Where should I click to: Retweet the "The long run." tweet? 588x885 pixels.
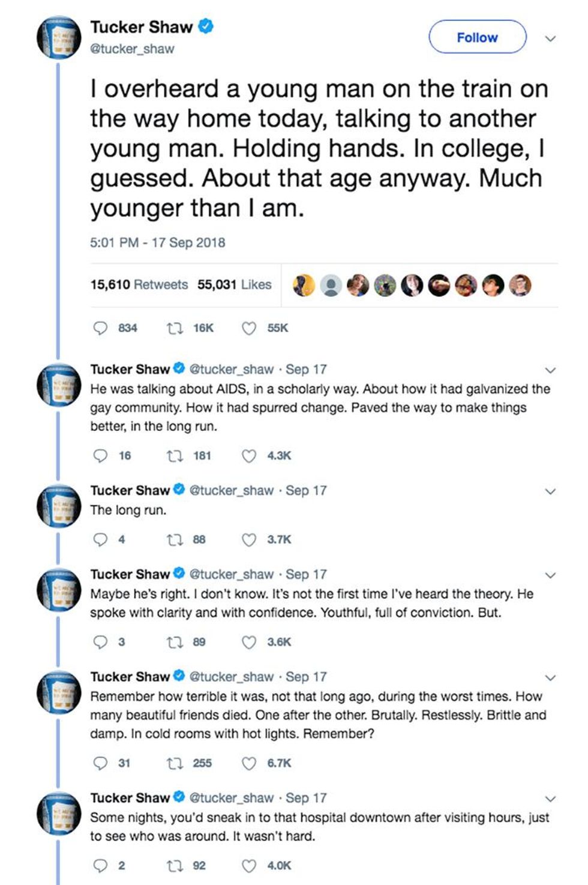tap(175, 540)
